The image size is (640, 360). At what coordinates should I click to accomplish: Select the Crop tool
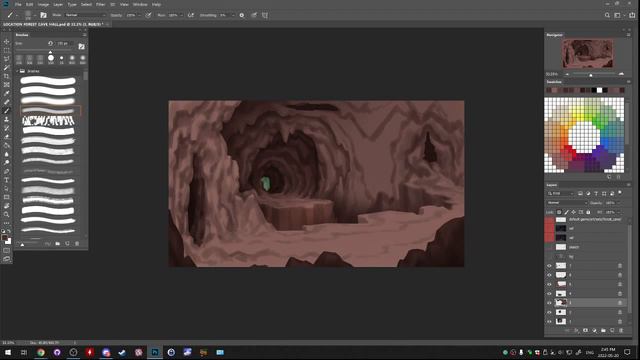tap(7, 76)
